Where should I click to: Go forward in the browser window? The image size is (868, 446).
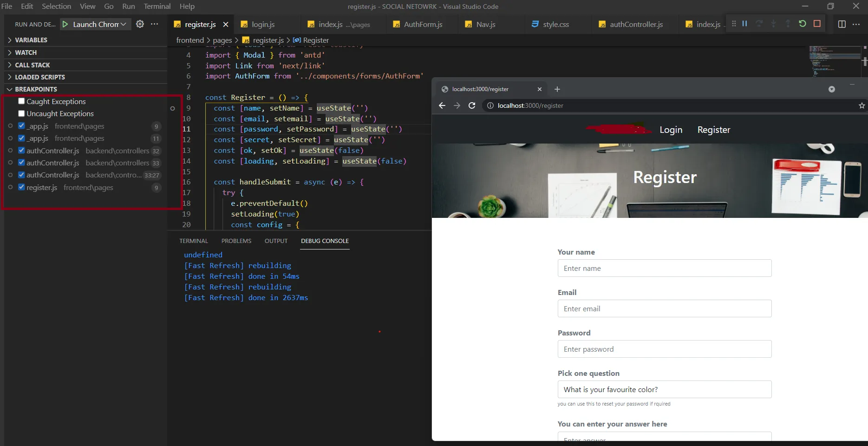click(x=457, y=105)
